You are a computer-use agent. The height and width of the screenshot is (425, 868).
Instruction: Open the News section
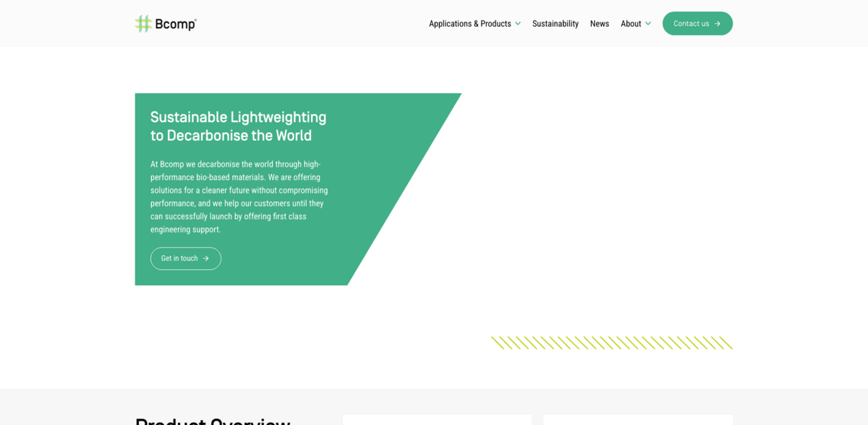coord(600,23)
